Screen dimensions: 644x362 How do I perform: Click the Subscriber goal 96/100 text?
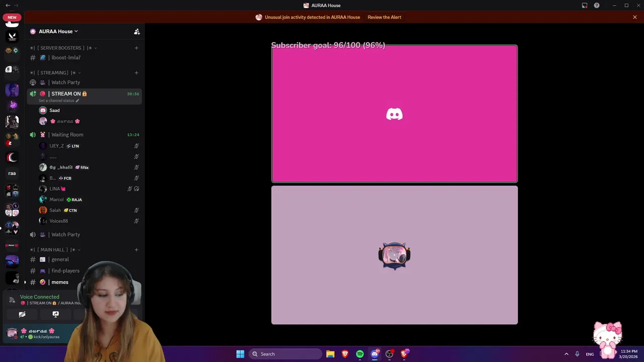pos(328,45)
